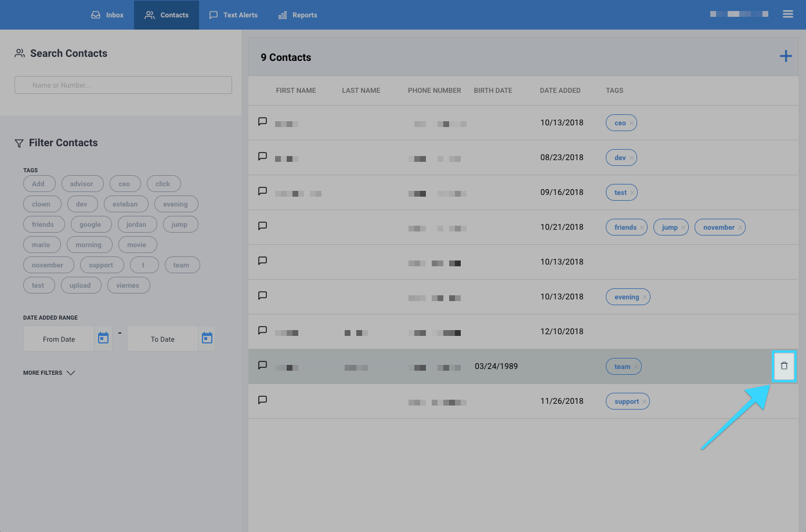Filter by the advisor tag

(82, 184)
